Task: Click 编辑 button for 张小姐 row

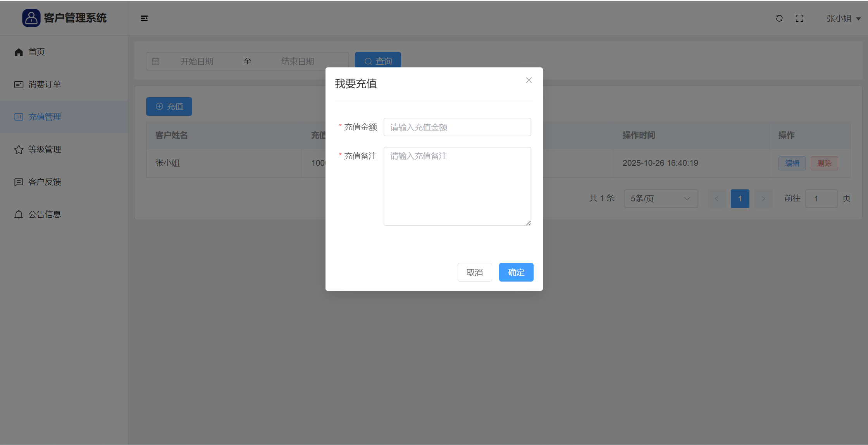Action: (792, 163)
